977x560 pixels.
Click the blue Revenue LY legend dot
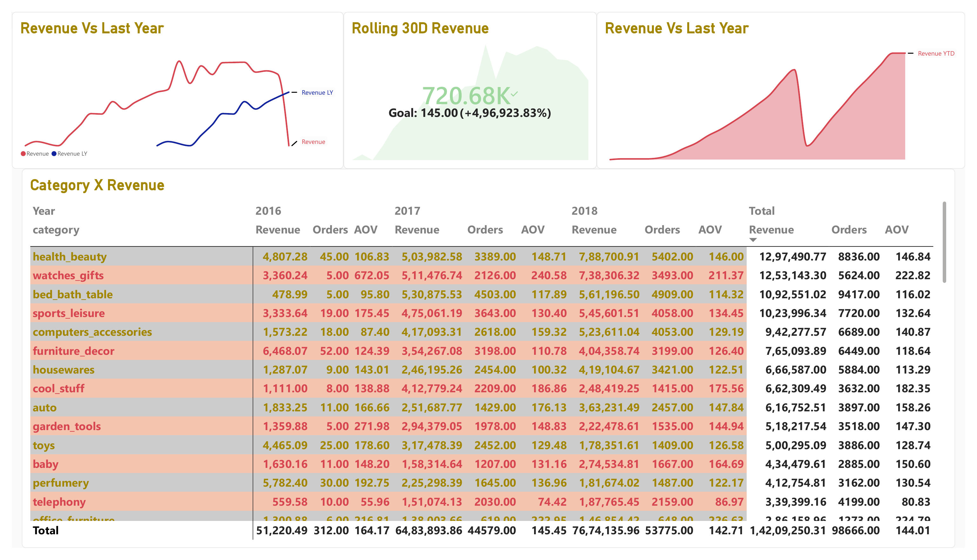coord(54,154)
